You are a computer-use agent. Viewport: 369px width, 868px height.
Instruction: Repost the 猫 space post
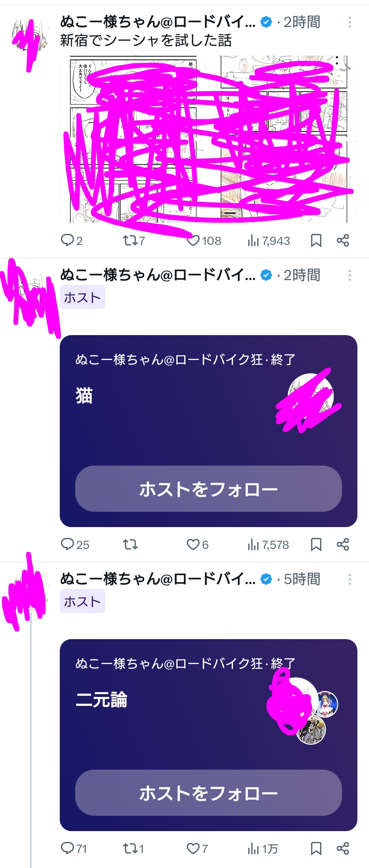click(x=130, y=545)
